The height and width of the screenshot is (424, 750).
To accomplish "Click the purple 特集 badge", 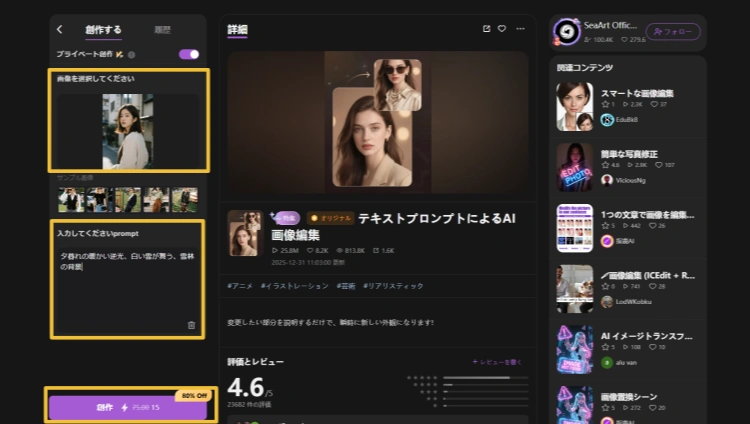I will pyautogui.click(x=287, y=218).
